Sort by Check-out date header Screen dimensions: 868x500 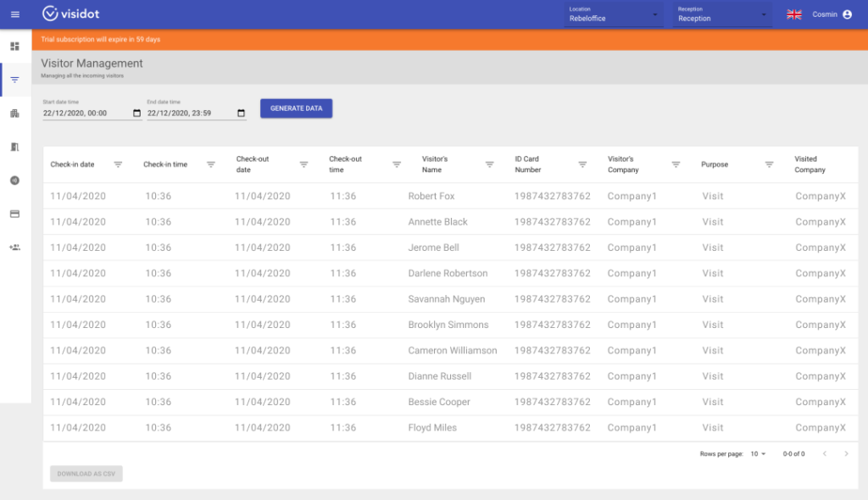(253, 164)
